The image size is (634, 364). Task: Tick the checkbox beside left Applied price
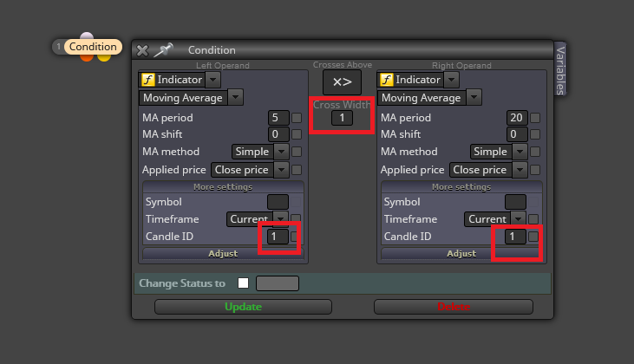[x=297, y=170]
